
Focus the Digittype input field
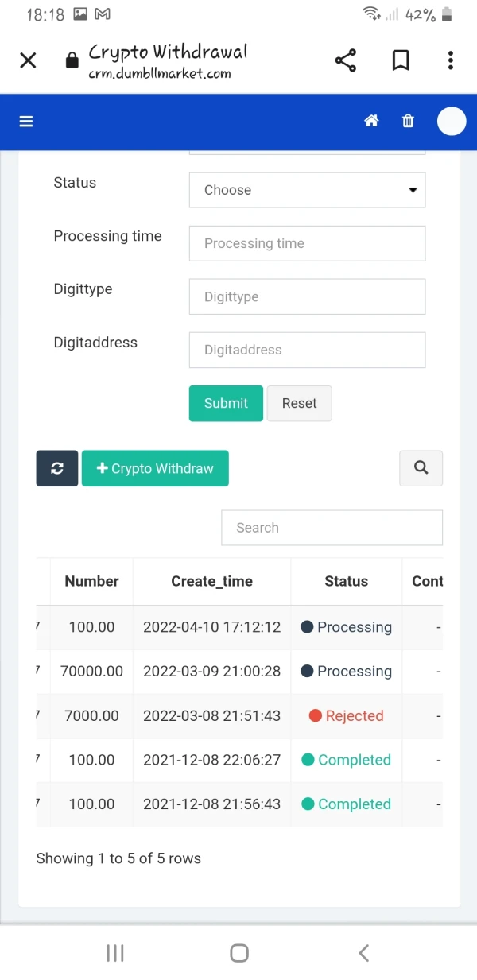(x=307, y=296)
